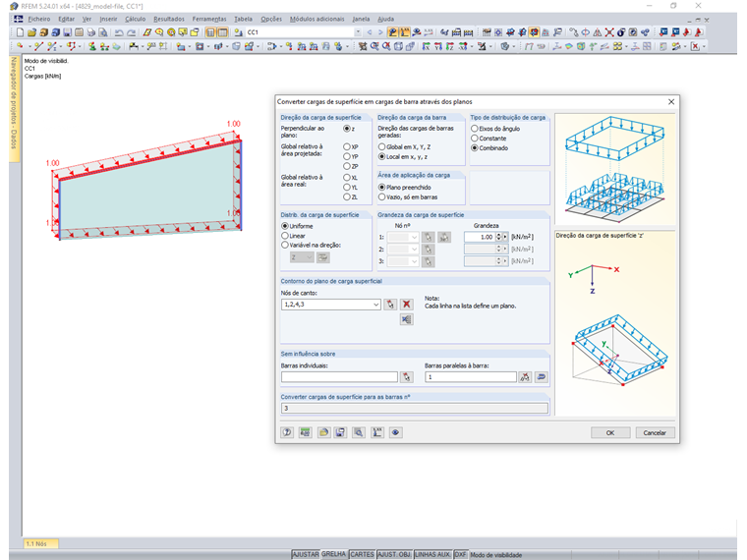
Task: Open the Editar menu
Action: pyautogui.click(x=66, y=19)
